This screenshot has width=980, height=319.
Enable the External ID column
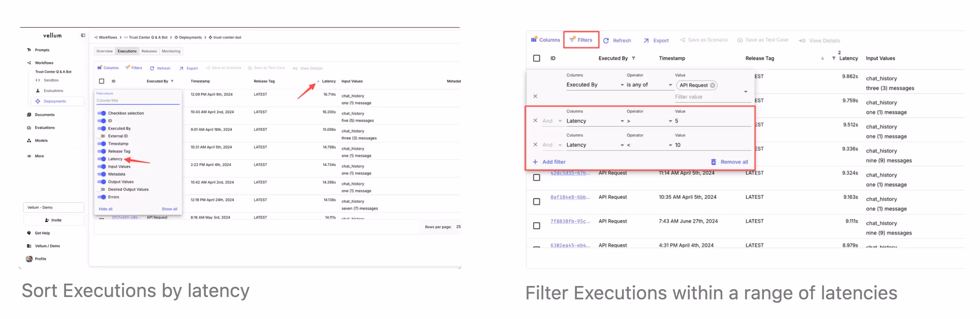click(x=102, y=136)
